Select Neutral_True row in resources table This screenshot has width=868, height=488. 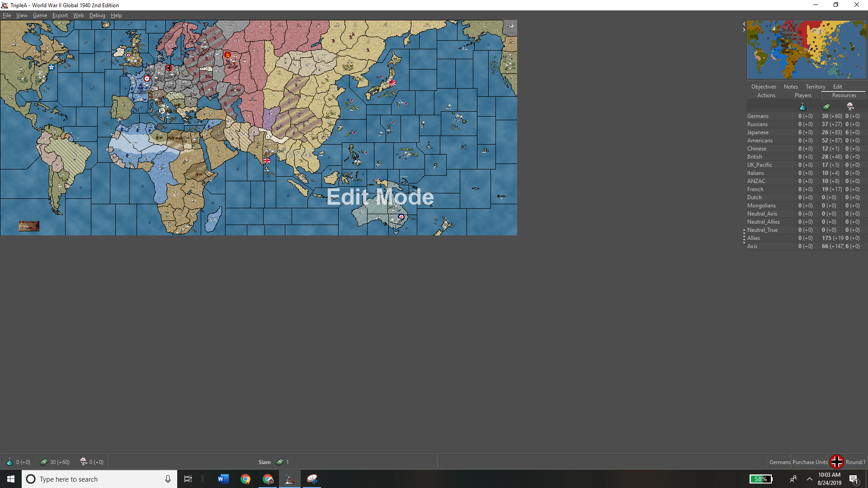coord(806,230)
